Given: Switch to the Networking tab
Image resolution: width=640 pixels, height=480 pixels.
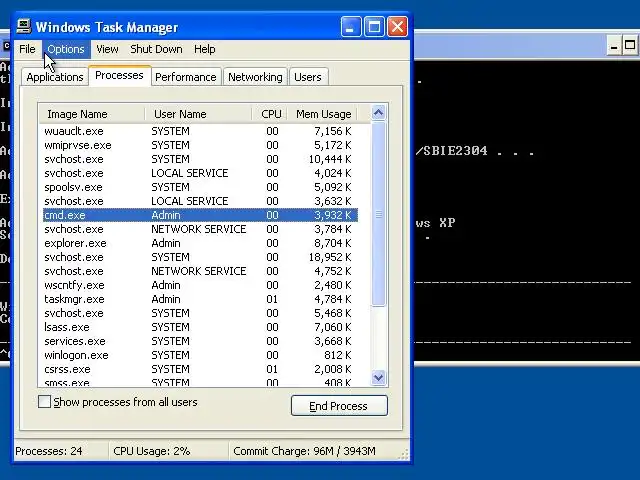Looking at the screenshot, I should tap(255, 77).
